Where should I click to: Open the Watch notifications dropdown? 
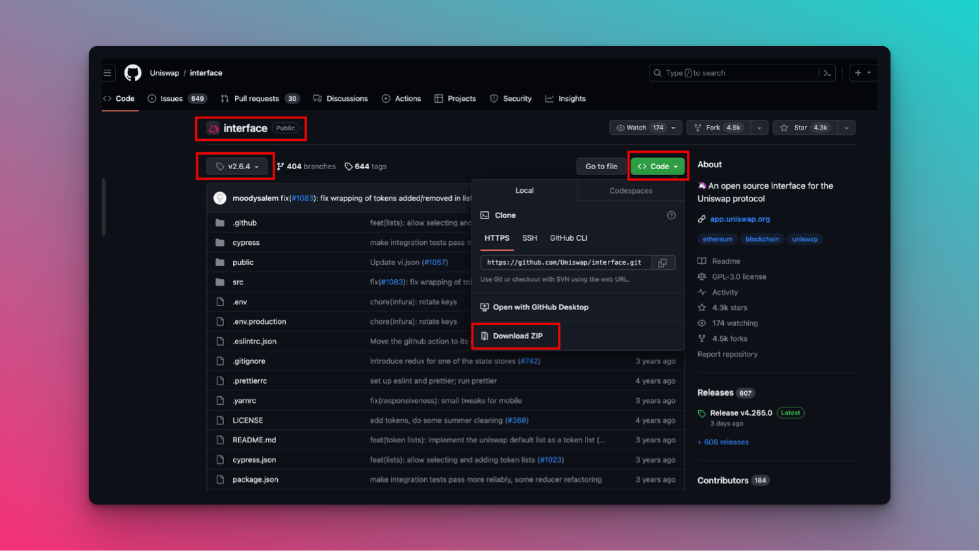[x=645, y=128]
